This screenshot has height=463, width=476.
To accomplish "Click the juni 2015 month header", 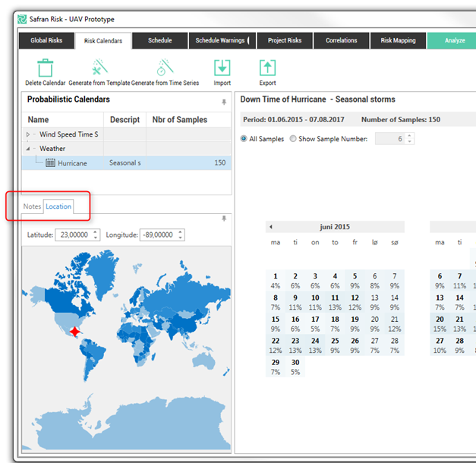I will point(335,227).
